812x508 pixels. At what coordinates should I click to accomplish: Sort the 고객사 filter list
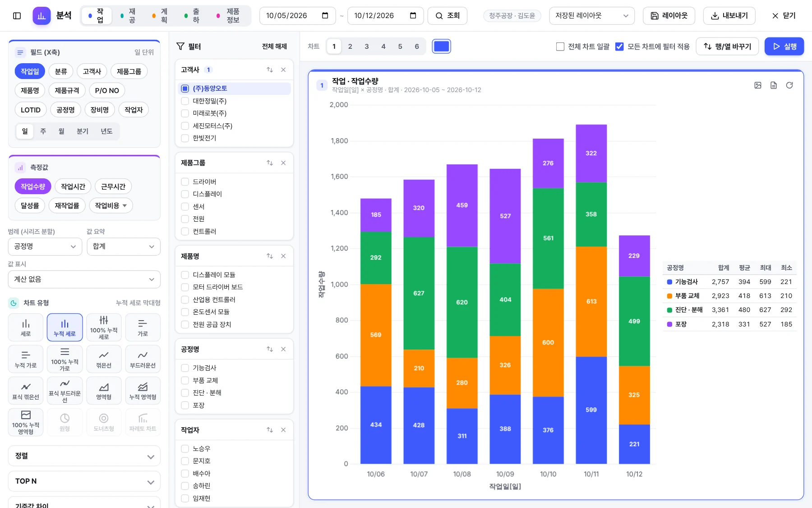(x=270, y=70)
